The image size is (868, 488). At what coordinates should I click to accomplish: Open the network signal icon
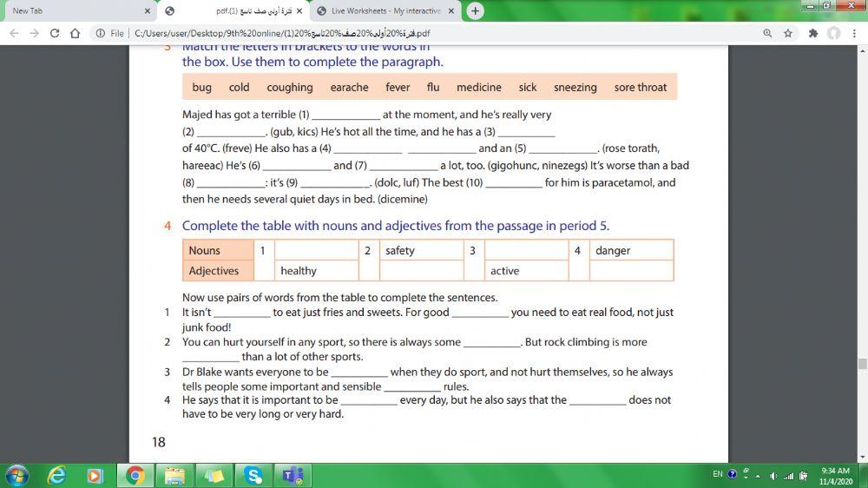[x=789, y=476]
